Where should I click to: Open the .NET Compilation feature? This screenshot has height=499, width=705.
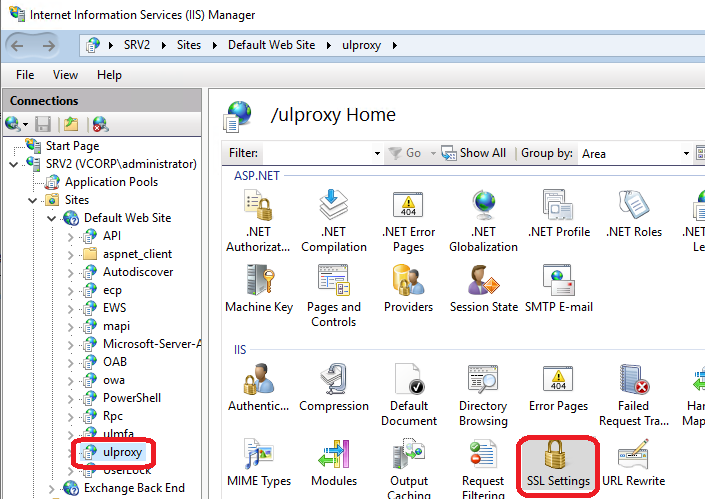point(334,221)
